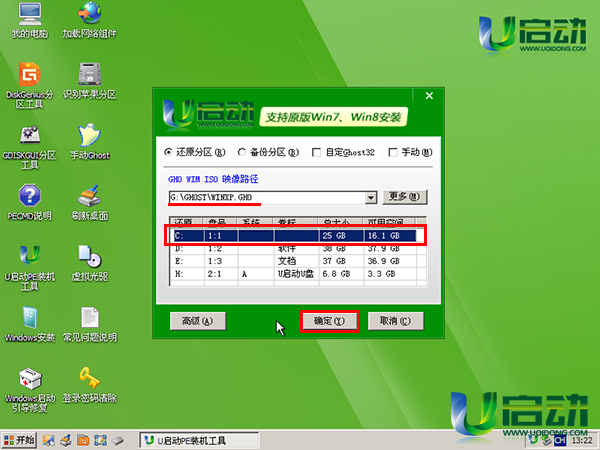This screenshot has height=450, width=600.
Task: Launch Windows启动引导修复 from the desktop
Action: pos(30,390)
